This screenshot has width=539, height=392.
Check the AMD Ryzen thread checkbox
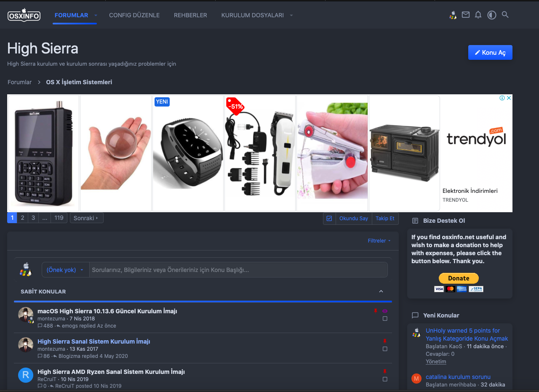coord(385,379)
